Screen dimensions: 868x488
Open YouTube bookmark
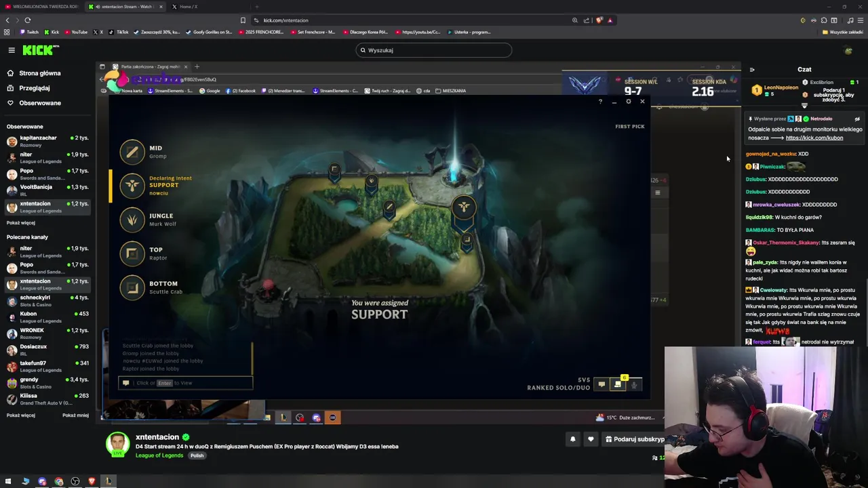(x=75, y=32)
